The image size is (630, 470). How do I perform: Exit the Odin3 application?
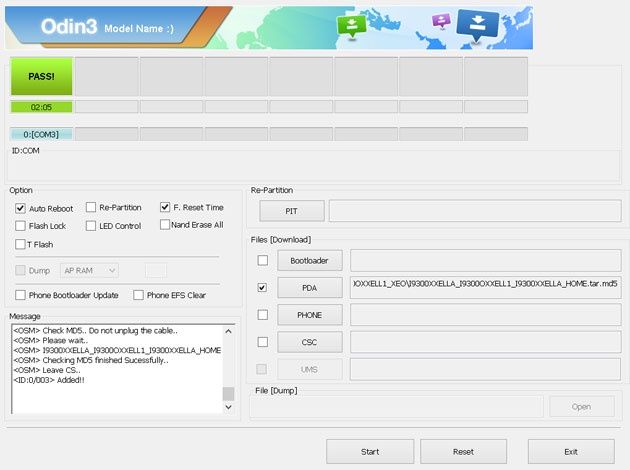coord(571,452)
